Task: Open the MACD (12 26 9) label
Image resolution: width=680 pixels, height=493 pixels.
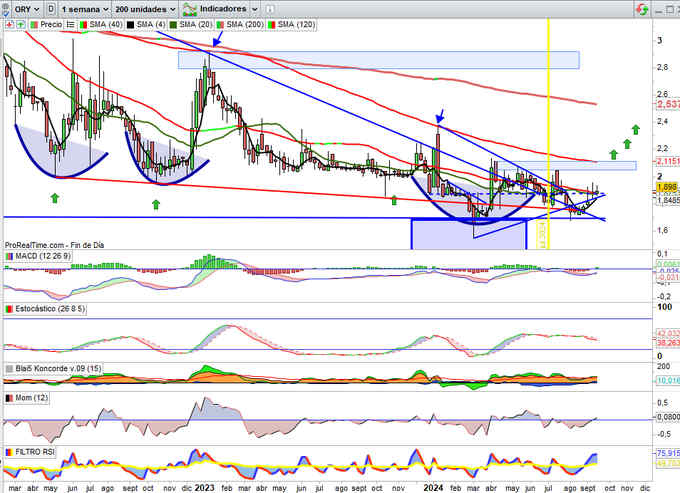Action: point(42,256)
